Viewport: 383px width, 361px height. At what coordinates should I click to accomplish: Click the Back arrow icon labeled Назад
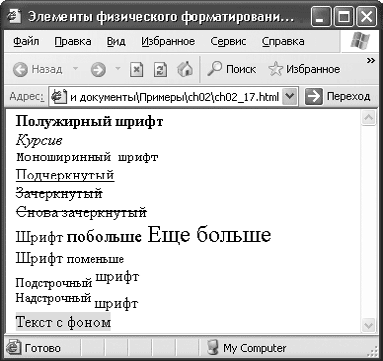pyautogui.click(x=20, y=69)
